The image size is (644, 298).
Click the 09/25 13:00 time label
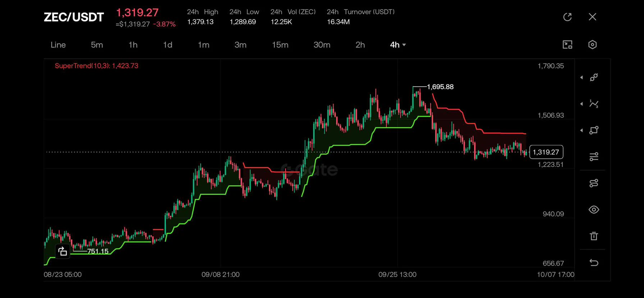[397, 275]
